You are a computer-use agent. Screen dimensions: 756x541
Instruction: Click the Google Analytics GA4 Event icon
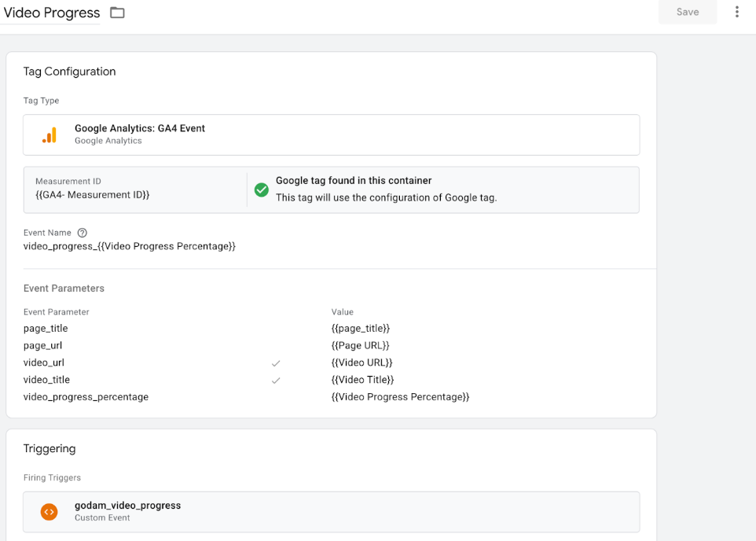coord(50,134)
